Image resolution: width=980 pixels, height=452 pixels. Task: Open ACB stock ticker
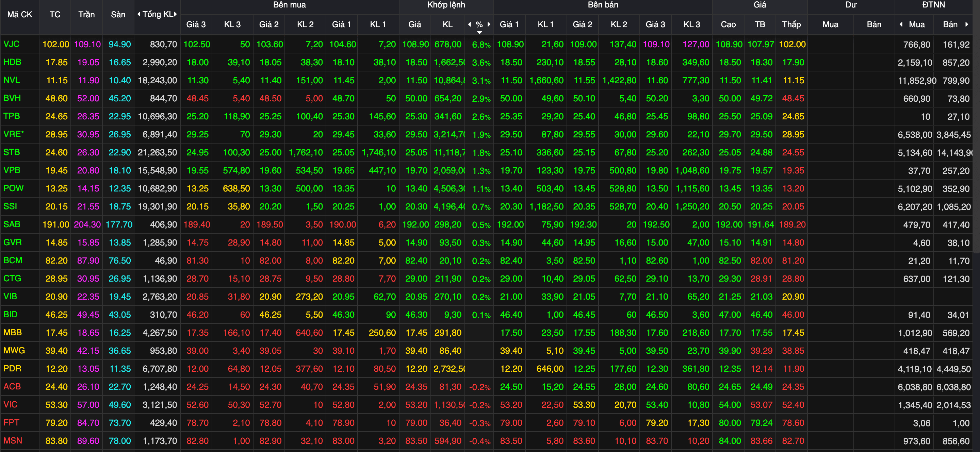click(12, 386)
